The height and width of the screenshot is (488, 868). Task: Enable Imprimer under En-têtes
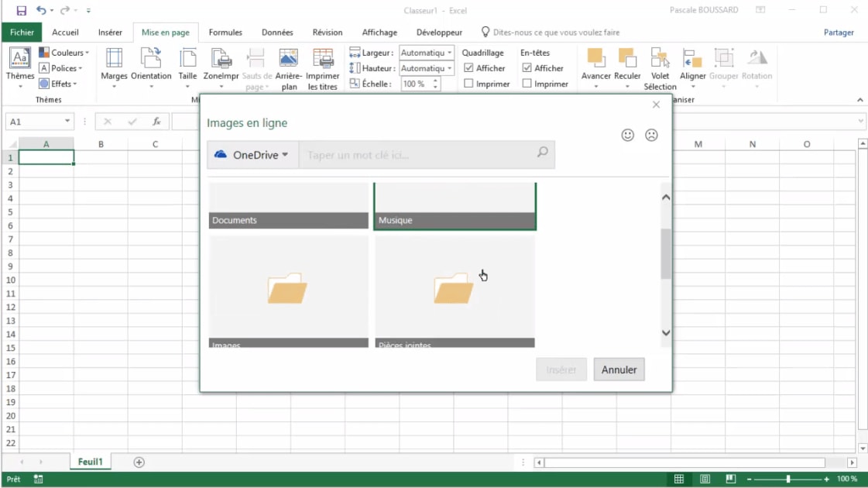pyautogui.click(x=528, y=84)
